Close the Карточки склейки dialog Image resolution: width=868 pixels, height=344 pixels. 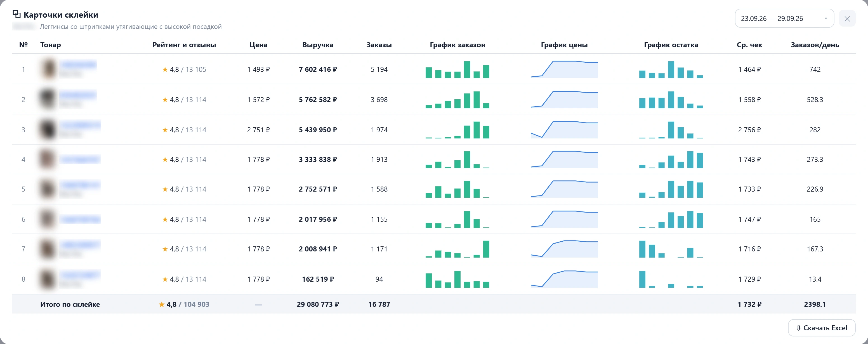[847, 19]
